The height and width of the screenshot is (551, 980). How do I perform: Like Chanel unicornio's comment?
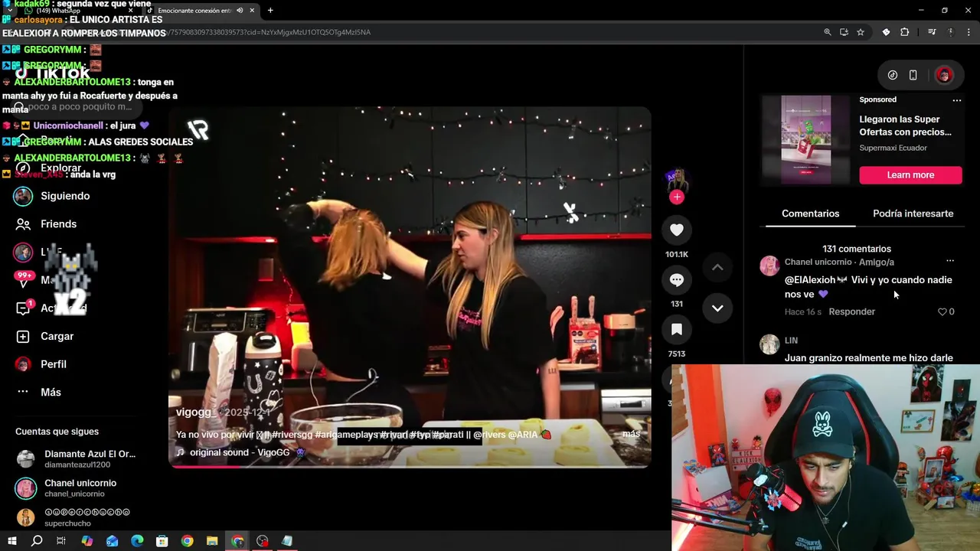point(942,311)
